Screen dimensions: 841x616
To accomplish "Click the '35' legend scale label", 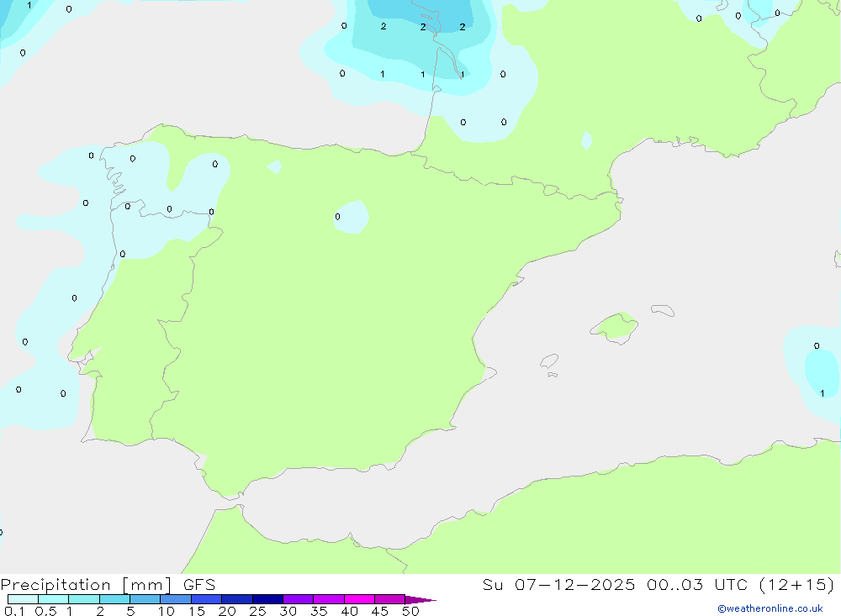I will click(319, 611).
